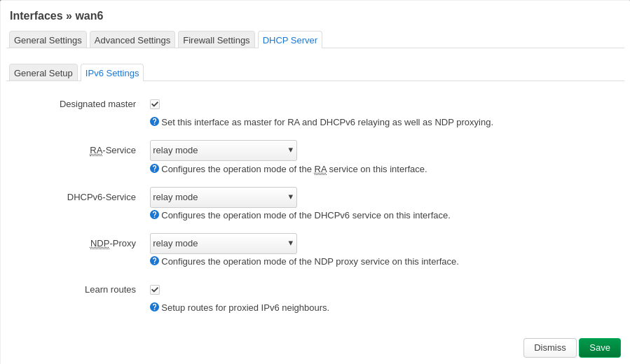Screen dimensions: 630x364
Task: Open the Advanced Settings tab
Action: click(132, 40)
